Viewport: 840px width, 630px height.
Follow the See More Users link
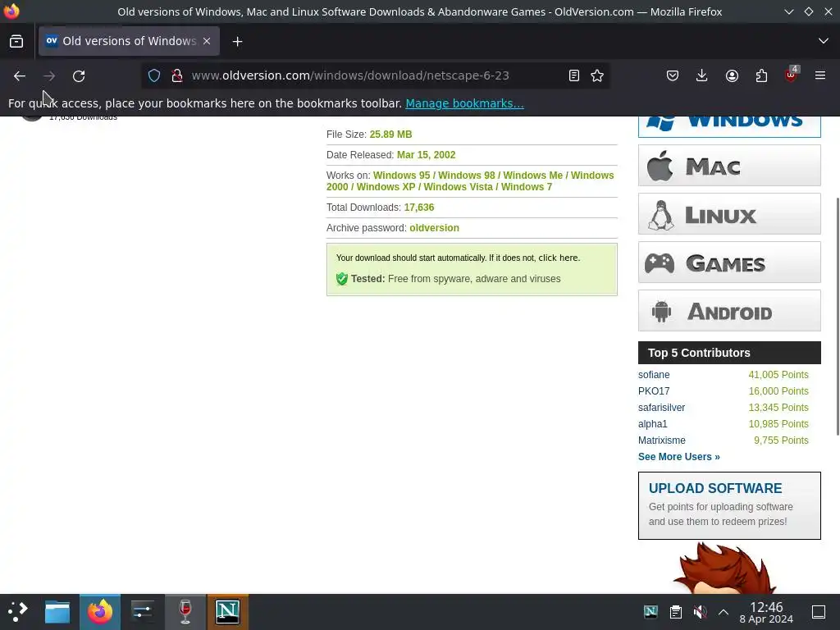click(678, 457)
